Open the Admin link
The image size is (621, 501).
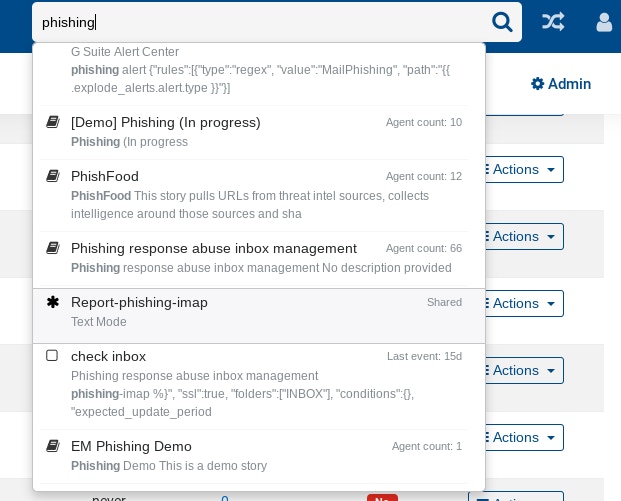point(561,84)
